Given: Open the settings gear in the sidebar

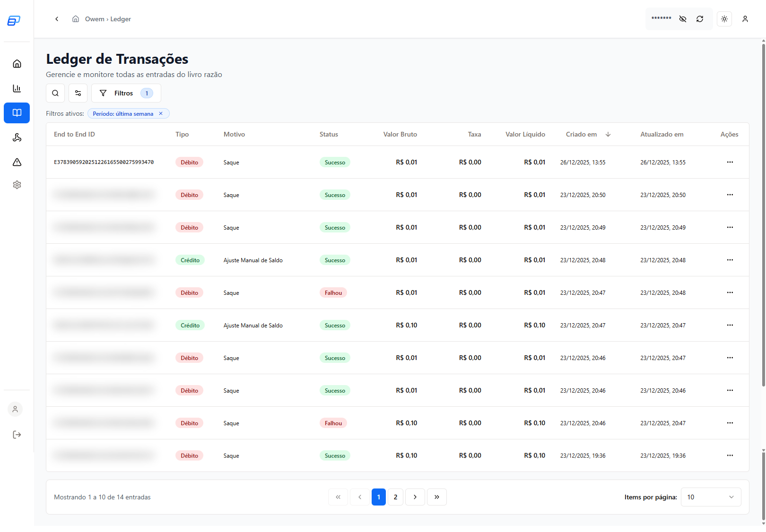Looking at the screenshot, I should [17, 184].
